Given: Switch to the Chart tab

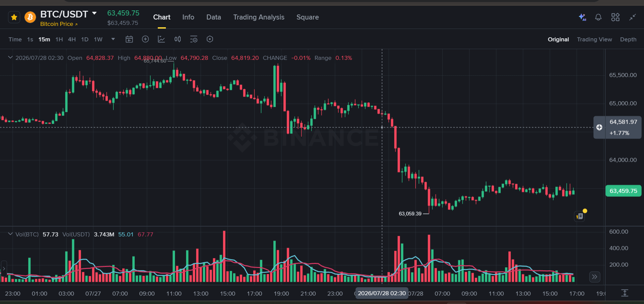Looking at the screenshot, I should (162, 17).
